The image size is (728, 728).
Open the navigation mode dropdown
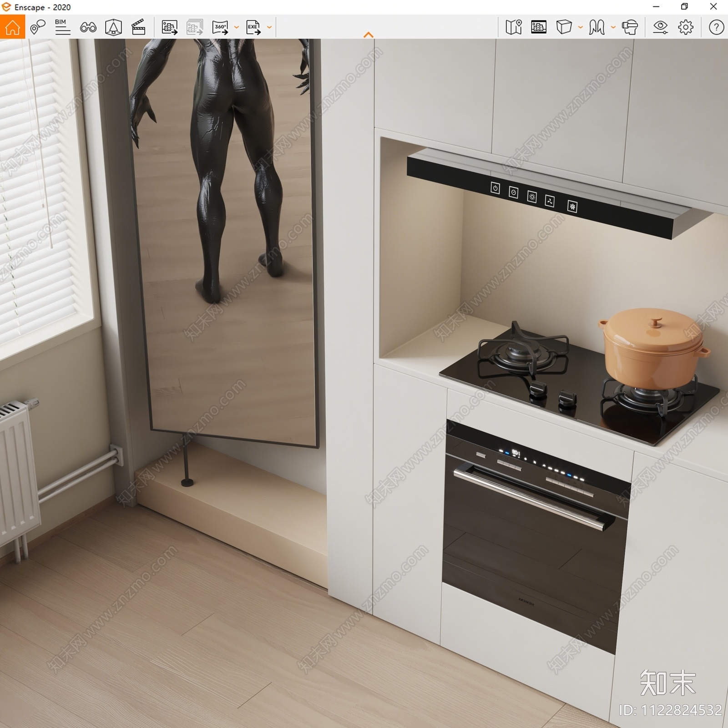[x=613, y=27]
